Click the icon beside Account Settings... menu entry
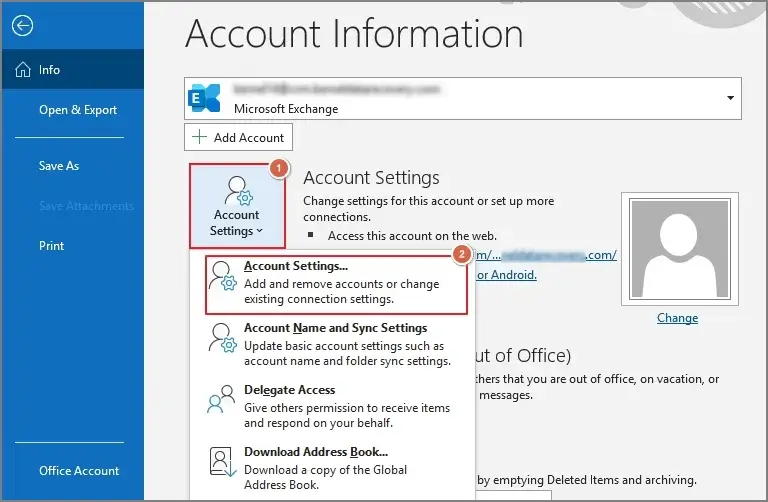 pyautogui.click(x=223, y=276)
